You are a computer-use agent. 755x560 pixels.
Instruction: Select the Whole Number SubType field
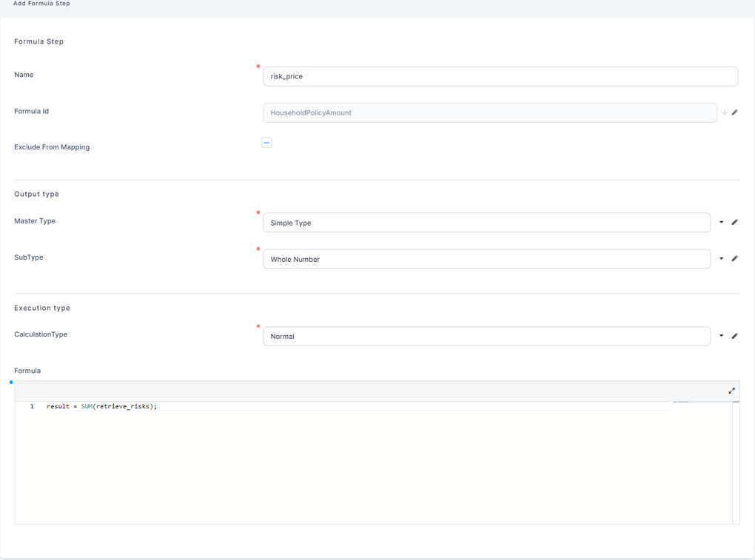coord(486,259)
